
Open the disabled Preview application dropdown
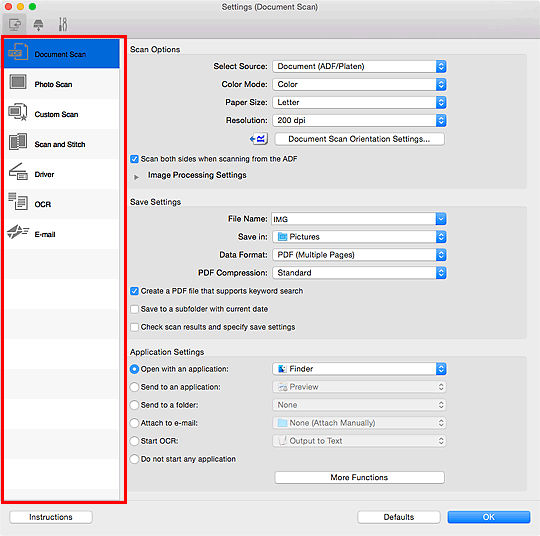359,387
